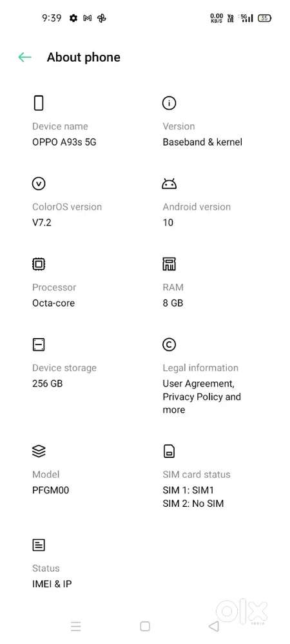The width and height of the screenshot is (290, 644).
Task: Tap the RAM memory icon
Action: click(x=169, y=264)
